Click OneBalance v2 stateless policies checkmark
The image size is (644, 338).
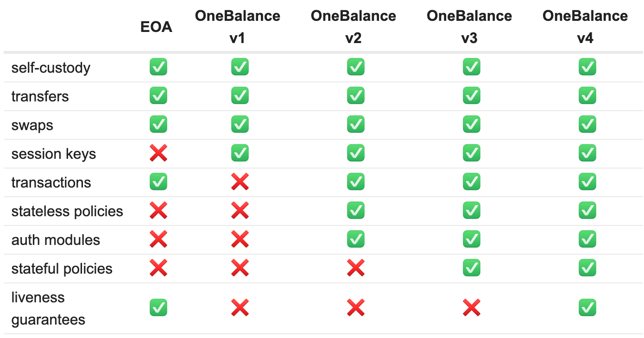(356, 211)
